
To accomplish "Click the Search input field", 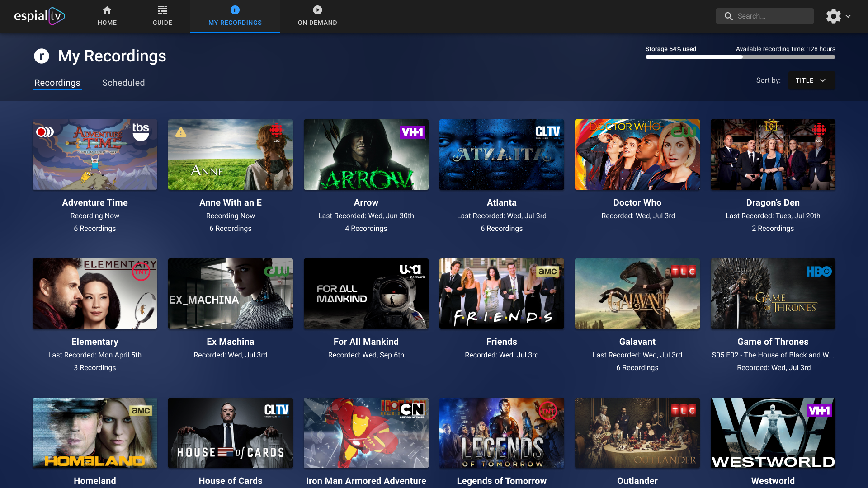I will point(764,16).
